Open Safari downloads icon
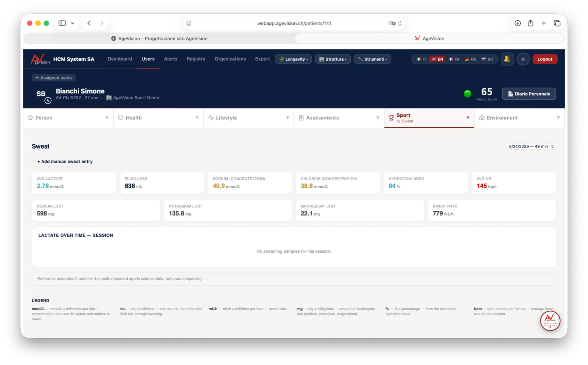This screenshot has width=588, height=365. [518, 23]
